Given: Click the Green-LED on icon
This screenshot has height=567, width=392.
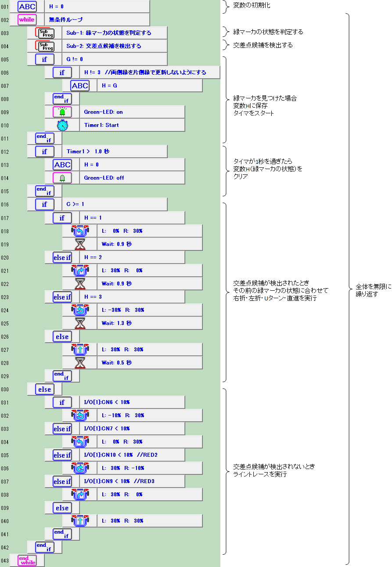Looking at the screenshot, I should tap(62, 112).
